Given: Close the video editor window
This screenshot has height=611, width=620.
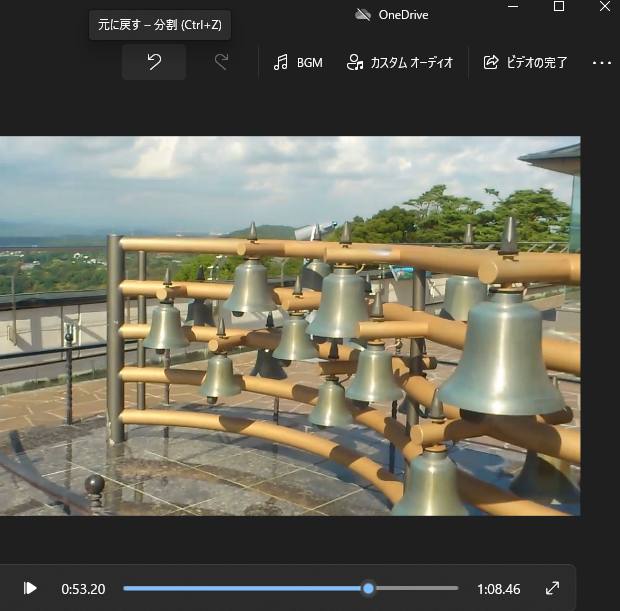Looking at the screenshot, I should click(x=606, y=7).
